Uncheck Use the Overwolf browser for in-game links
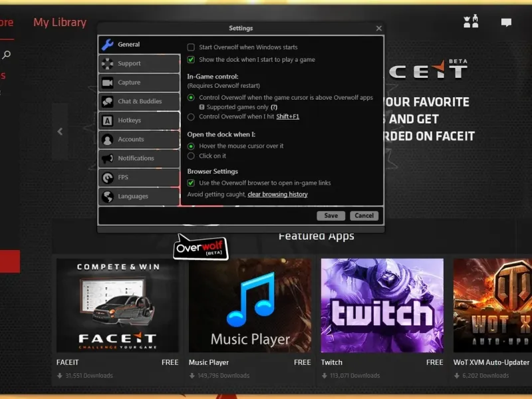532x399 pixels. pos(191,184)
